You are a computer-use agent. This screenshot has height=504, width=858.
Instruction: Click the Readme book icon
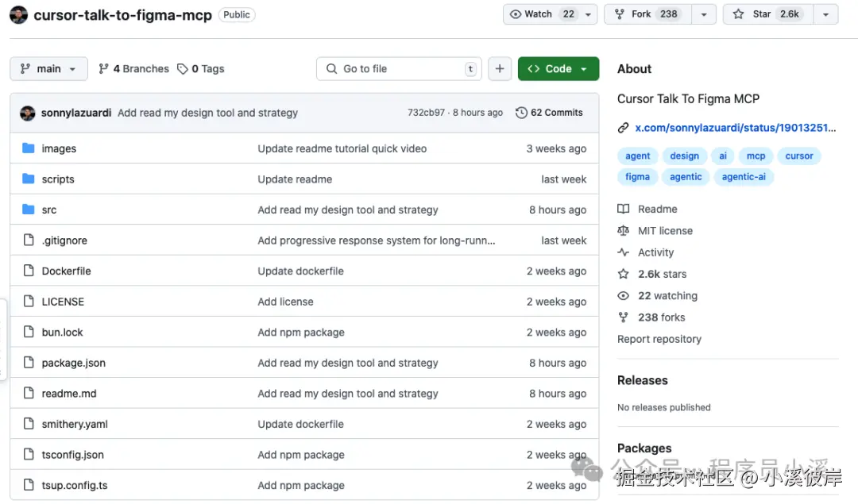(x=624, y=210)
